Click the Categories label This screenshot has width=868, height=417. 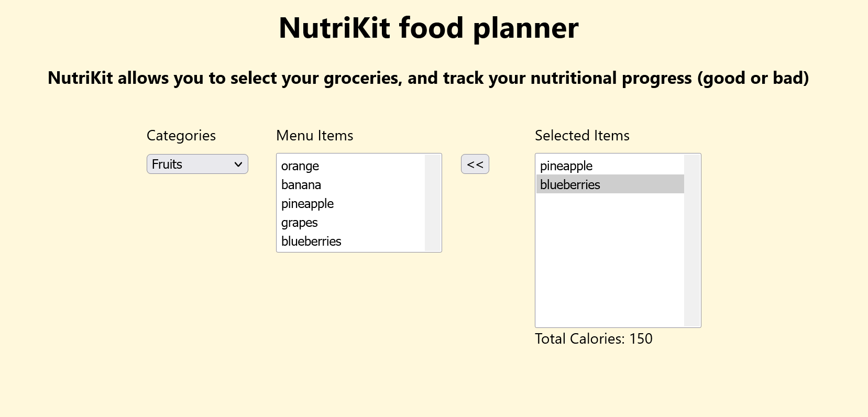click(181, 136)
